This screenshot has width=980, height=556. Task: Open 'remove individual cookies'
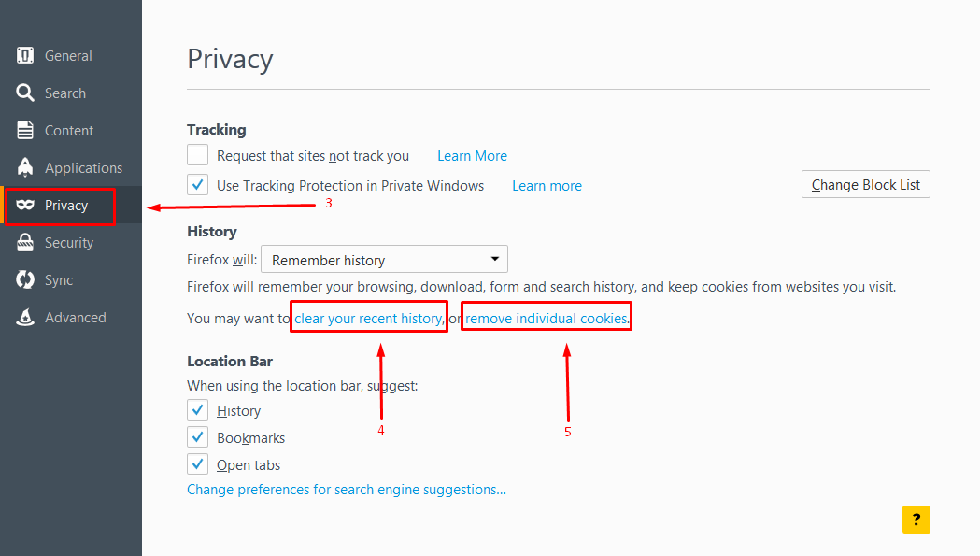coord(545,317)
